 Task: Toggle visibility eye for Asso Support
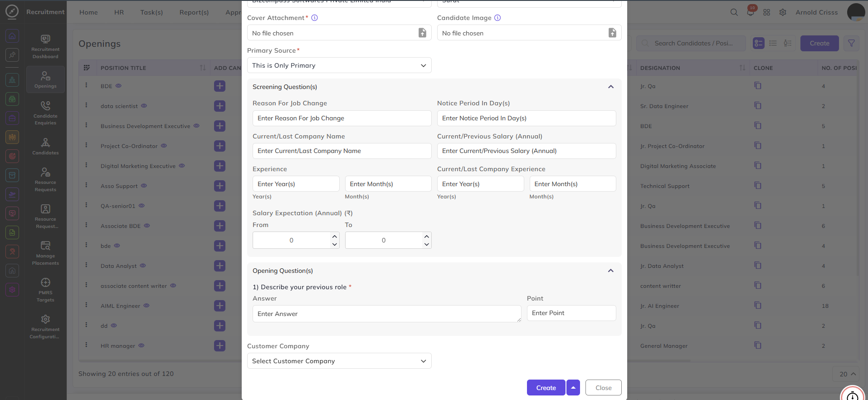click(144, 185)
